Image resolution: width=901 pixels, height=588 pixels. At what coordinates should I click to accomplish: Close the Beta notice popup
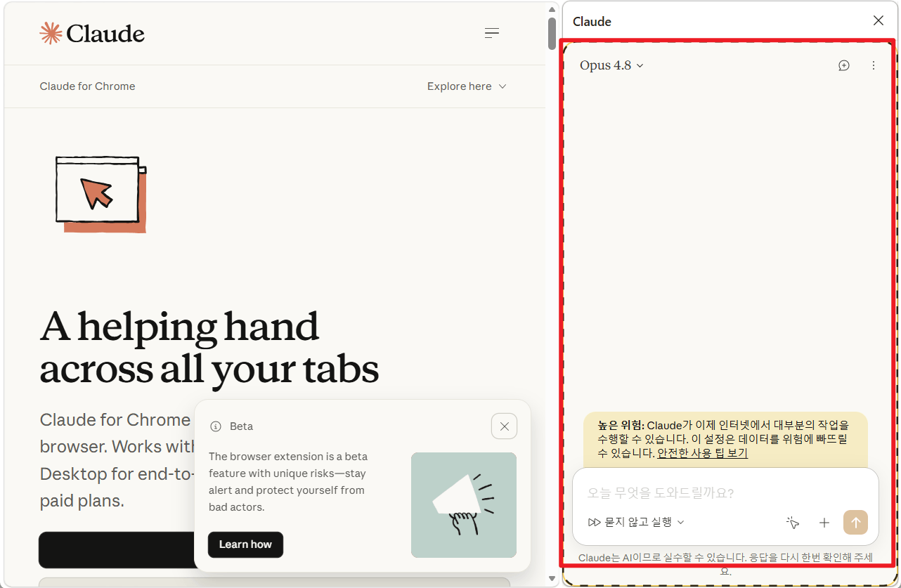504,426
